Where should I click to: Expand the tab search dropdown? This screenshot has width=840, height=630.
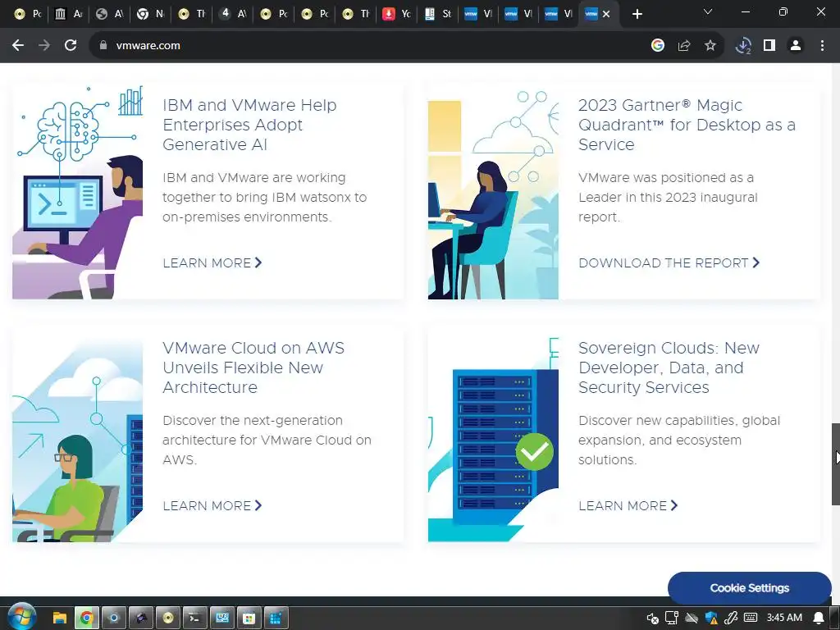click(x=708, y=11)
